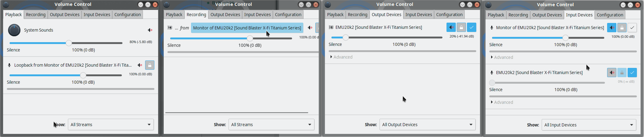This screenshot has height=137, width=644.
Task: Mute EMU20k2 output device
Action: [x=451, y=27]
